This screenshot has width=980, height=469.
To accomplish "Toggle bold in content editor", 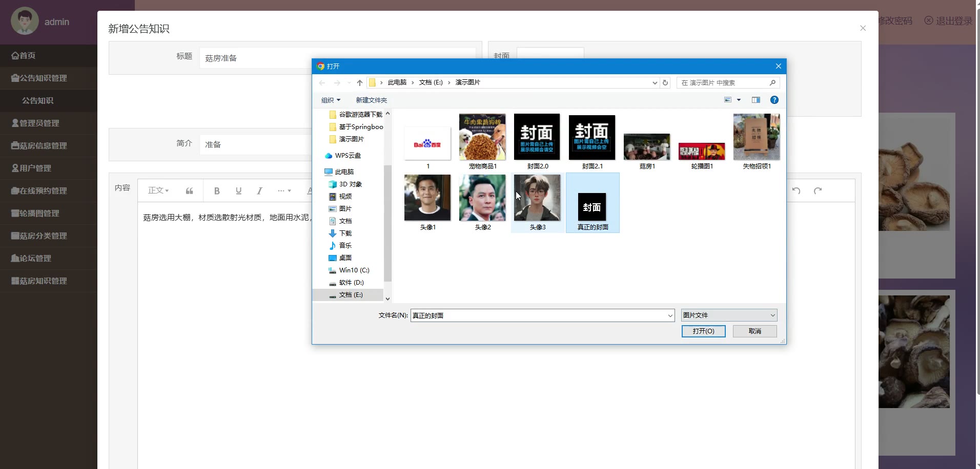I will (x=217, y=191).
